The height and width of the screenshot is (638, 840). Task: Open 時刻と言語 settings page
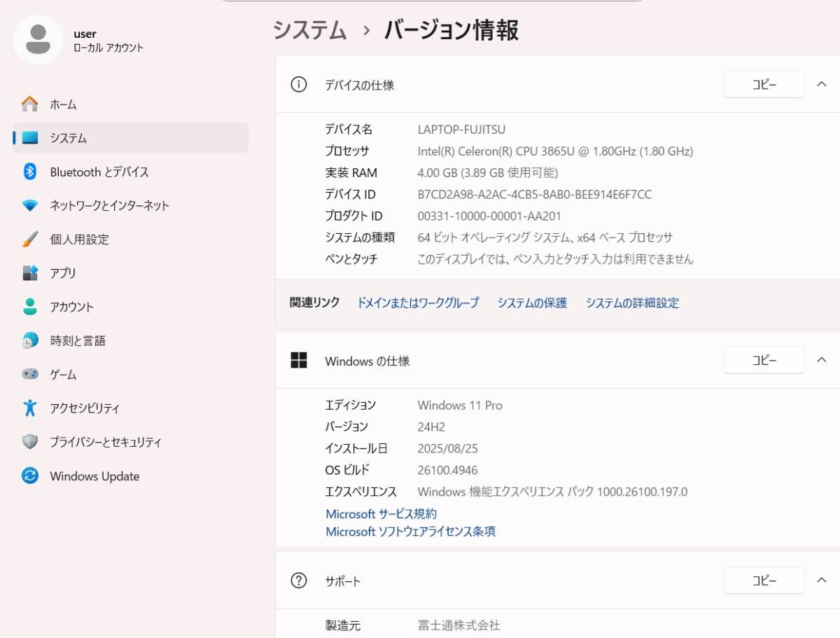pyautogui.click(x=78, y=341)
